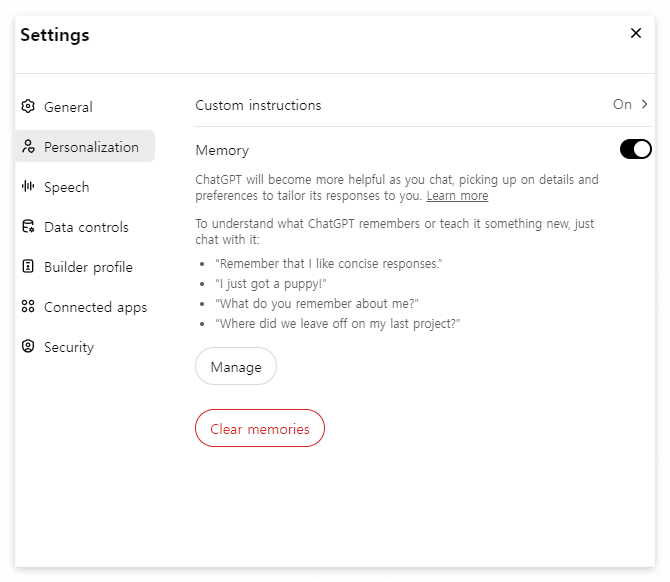Click the Data controls database icon
670x582 pixels.
pyautogui.click(x=28, y=226)
